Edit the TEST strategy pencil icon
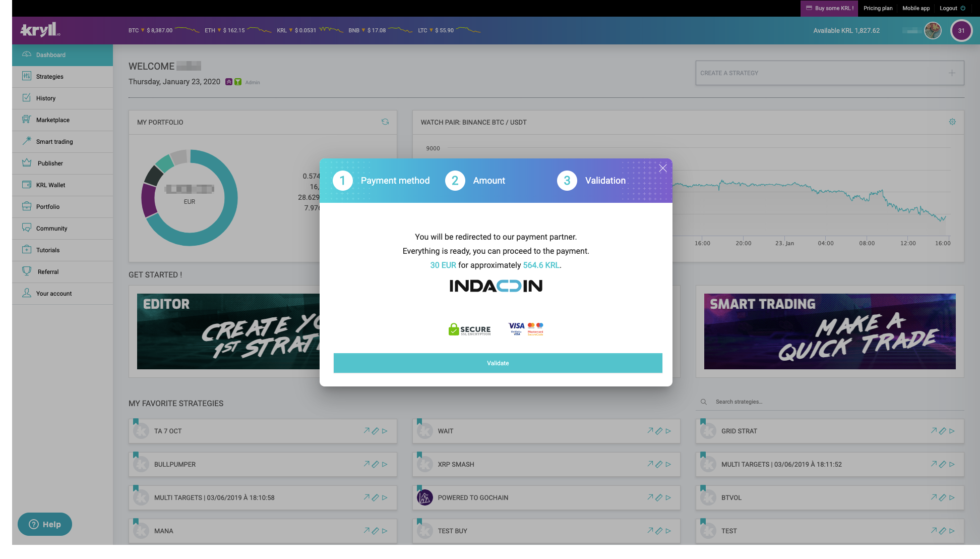 (x=942, y=531)
